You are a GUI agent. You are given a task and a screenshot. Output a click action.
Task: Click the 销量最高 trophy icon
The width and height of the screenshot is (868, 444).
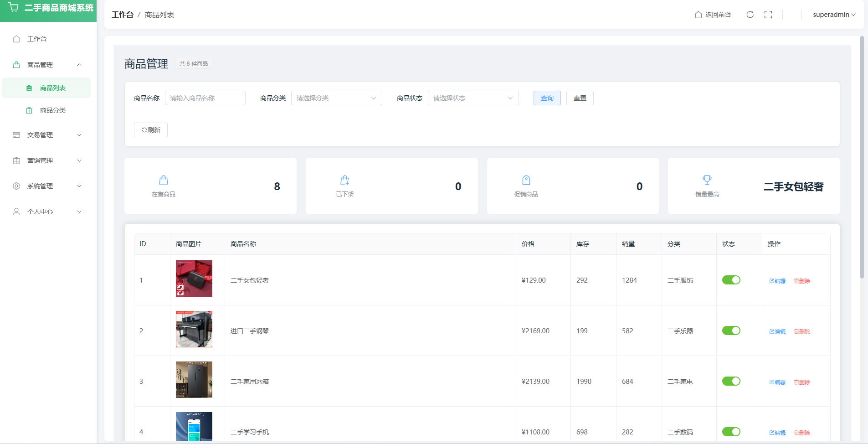coord(707,180)
